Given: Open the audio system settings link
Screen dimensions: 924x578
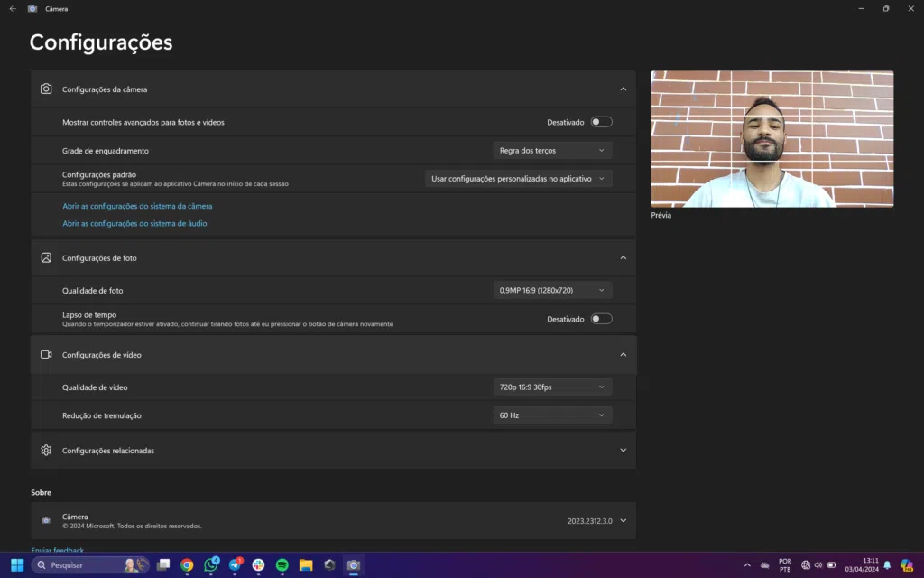Looking at the screenshot, I should [134, 223].
